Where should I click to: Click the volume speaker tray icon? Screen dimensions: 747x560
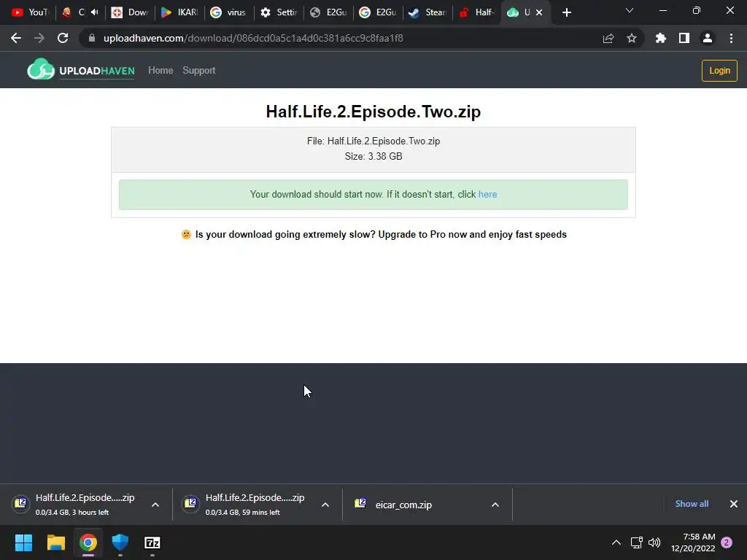654,542
